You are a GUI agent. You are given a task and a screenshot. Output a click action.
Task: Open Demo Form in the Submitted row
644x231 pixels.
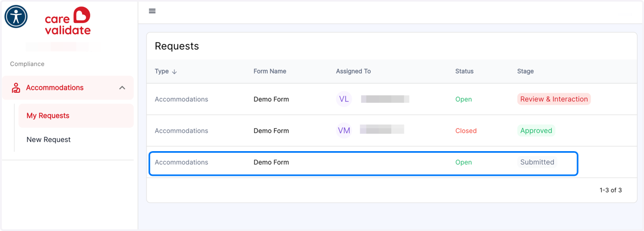[x=271, y=162]
